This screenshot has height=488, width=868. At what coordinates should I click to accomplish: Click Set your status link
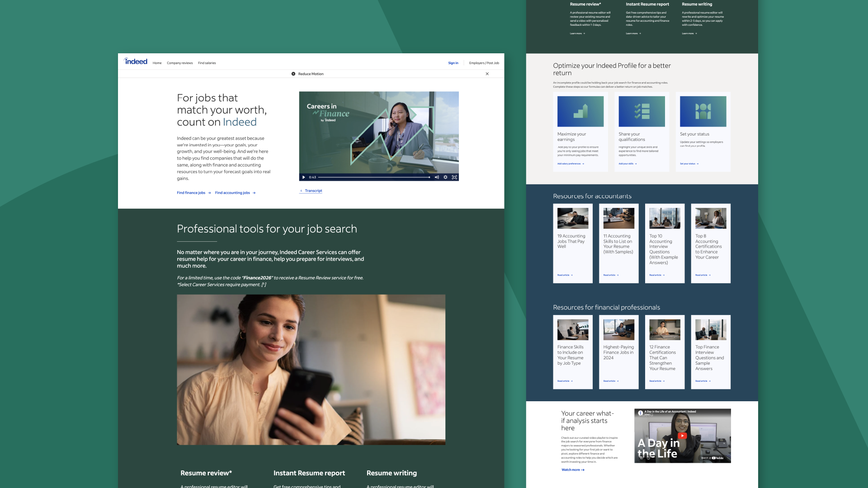coord(689,164)
